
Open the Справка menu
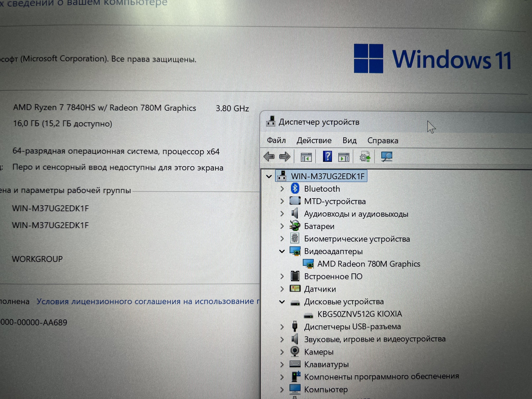click(382, 141)
